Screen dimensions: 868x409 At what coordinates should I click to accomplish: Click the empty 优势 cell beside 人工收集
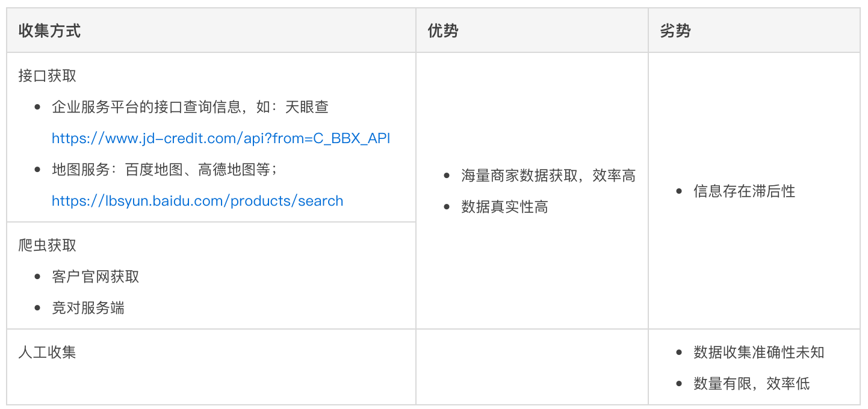tap(532, 367)
